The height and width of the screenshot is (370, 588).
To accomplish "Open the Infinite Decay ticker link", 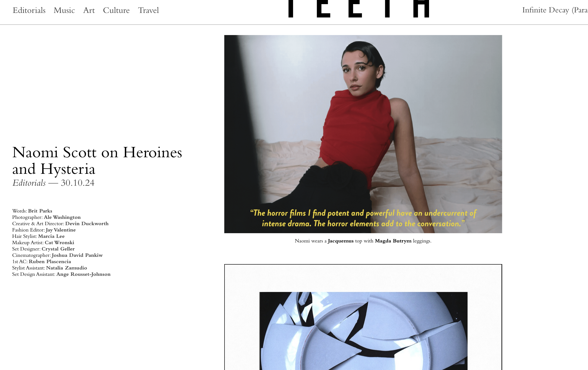I will coord(555,10).
